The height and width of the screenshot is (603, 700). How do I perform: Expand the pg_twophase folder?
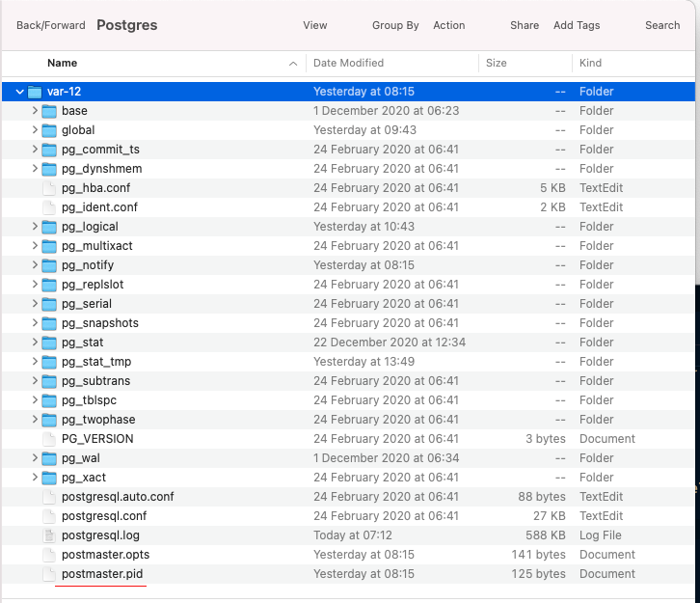(35, 419)
